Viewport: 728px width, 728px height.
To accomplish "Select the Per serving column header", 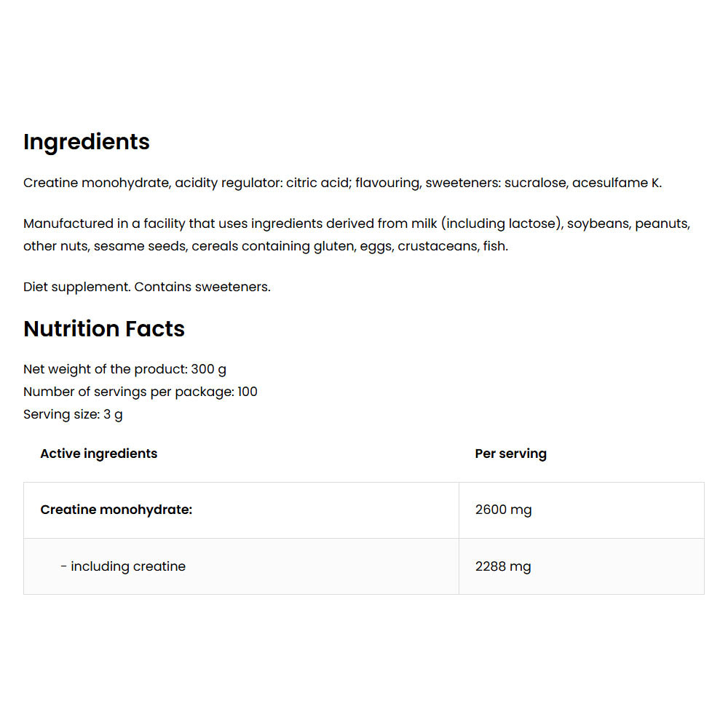I will tap(510, 454).
